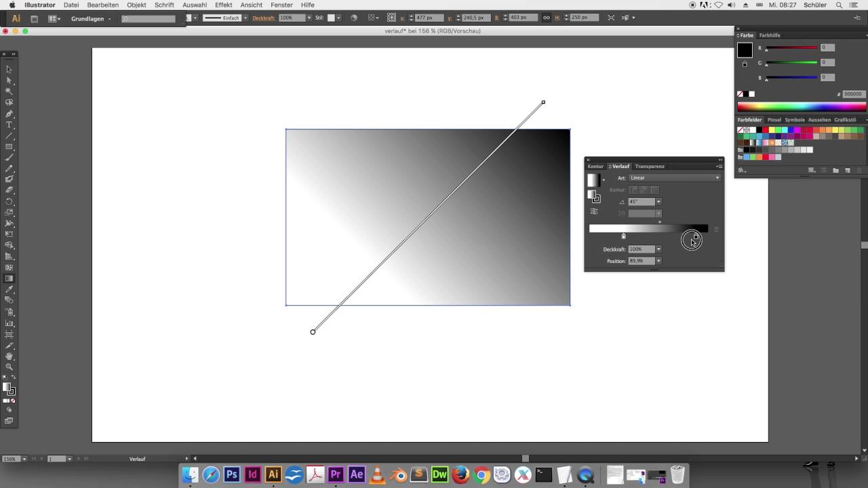The height and width of the screenshot is (488, 868).
Task: Click the gradient angle input field
Action: 642,202
